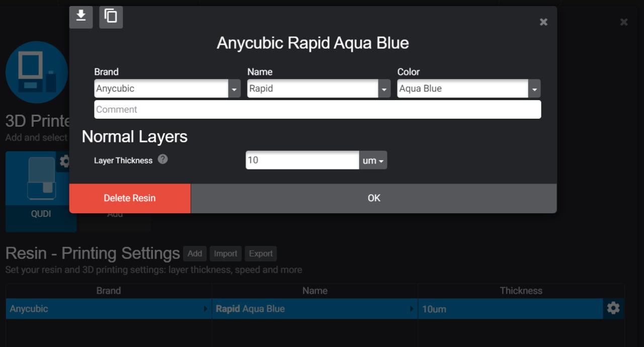Click Add next to Resin - Printing Settings
644x347 pixels.
coord(195,253)
